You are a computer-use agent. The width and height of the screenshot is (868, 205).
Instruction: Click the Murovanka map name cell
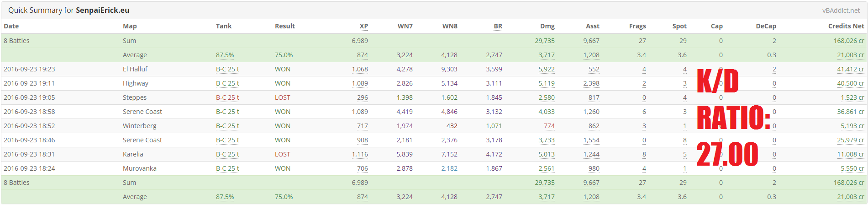(x=139, y=168)
